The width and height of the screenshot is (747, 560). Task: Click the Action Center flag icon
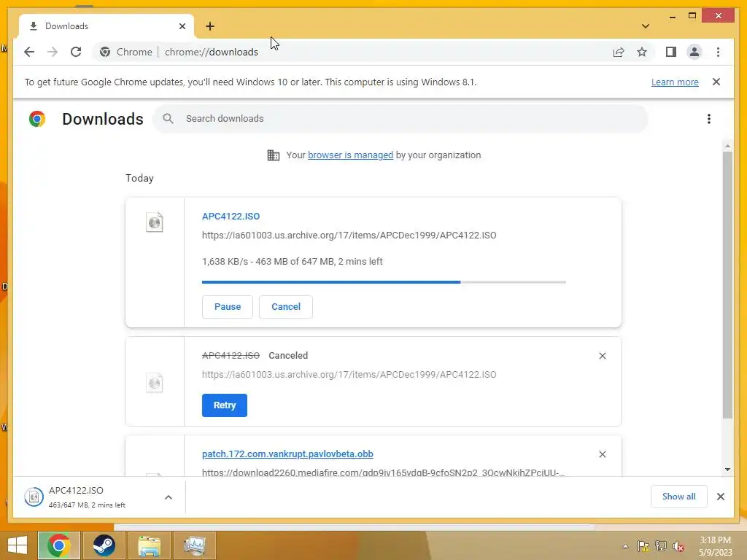[643, 546]
